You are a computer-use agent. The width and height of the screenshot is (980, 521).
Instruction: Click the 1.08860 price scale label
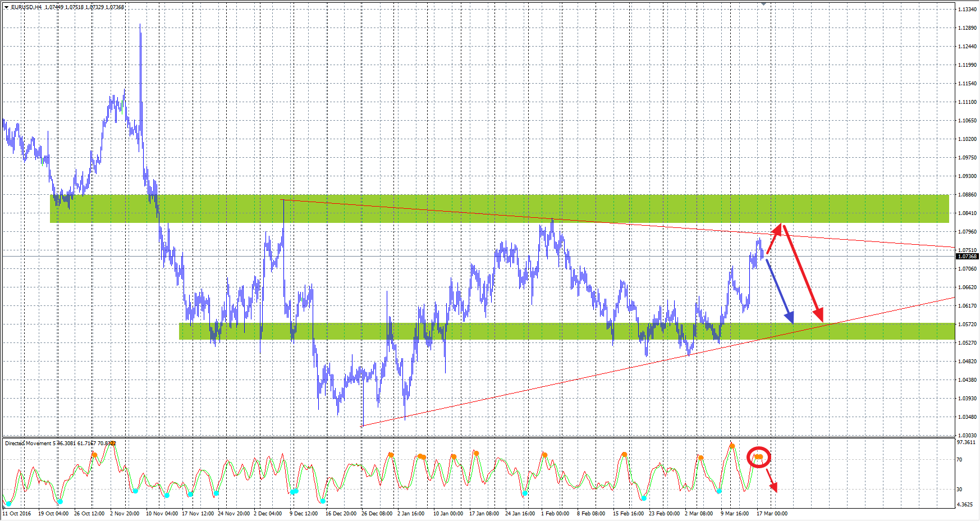click(x=968, y=195)
